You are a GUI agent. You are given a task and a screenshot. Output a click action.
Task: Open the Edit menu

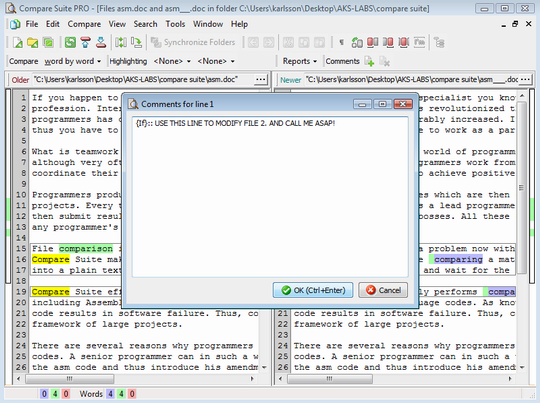[53, 24]
